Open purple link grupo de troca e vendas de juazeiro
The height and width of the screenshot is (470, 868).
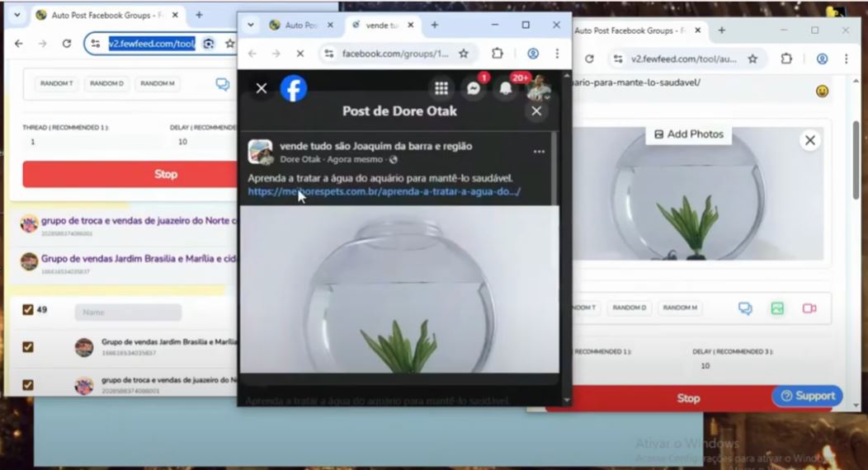click(139, 221)
